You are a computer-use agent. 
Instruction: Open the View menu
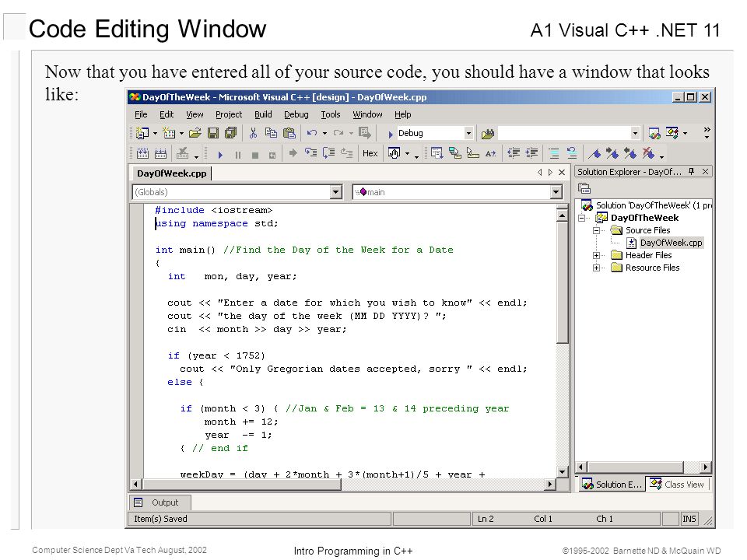click(195, 114)
